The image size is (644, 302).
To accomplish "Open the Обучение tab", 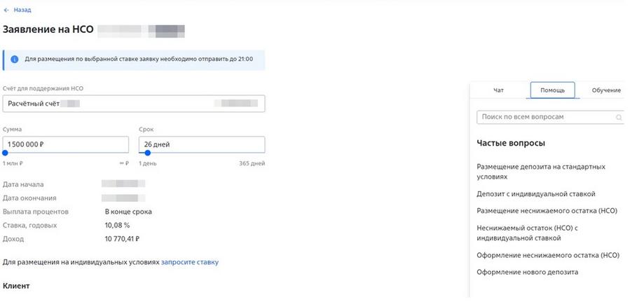I will coord(606,90).
